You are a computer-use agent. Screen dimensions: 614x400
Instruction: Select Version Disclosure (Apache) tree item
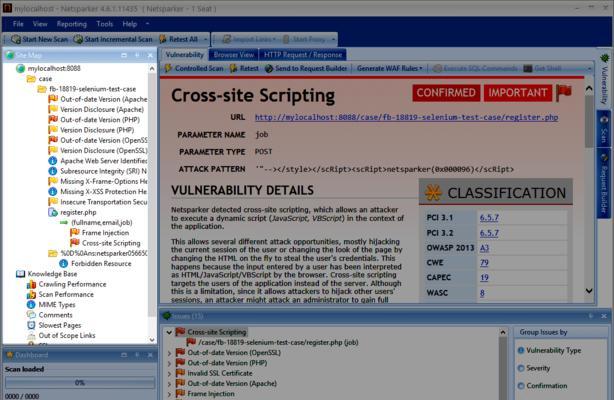pos(96,109)
